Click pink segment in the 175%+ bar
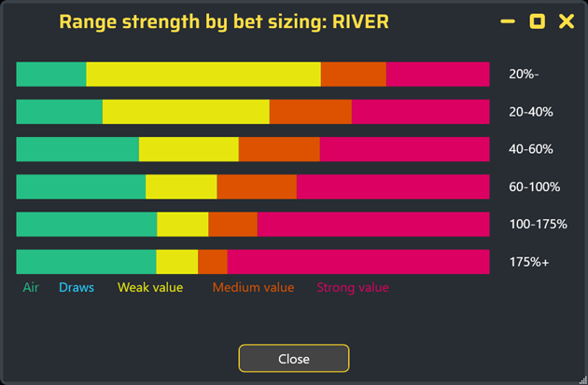Image resolution: width=588 pixels, height=385 pixels. (x=358, y=261)
